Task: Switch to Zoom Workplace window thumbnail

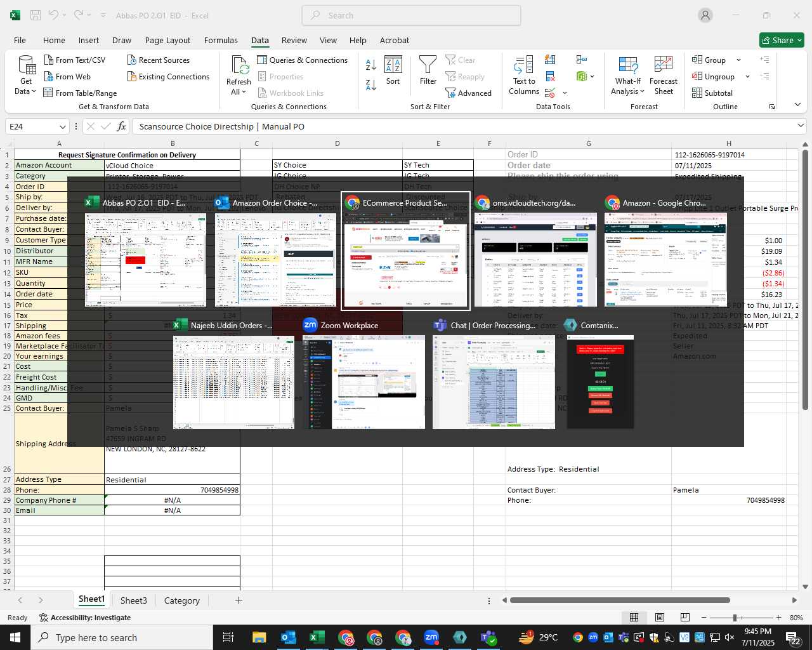Action: [364, 374]
